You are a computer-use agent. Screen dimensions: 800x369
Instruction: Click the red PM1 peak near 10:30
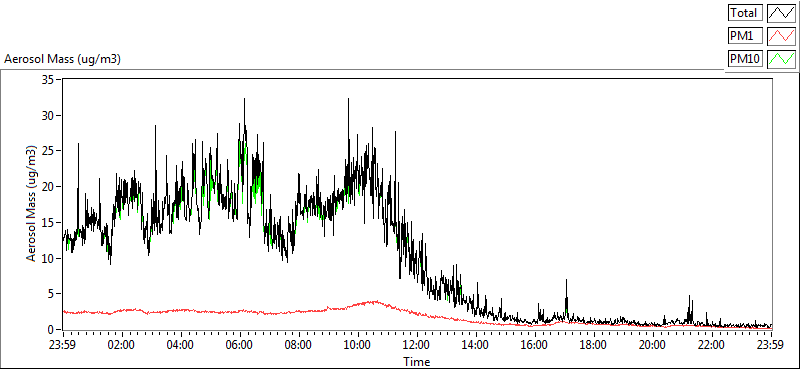(x=375, y=302)
